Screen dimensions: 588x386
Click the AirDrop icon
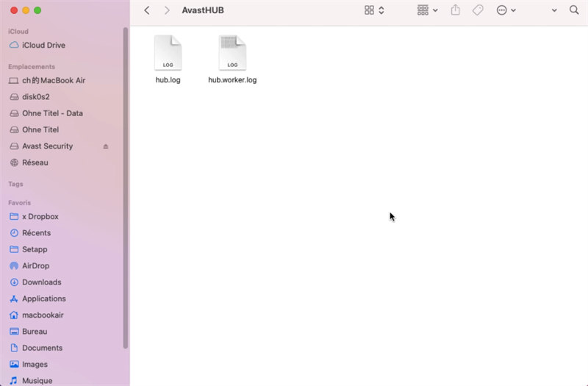coord(14,266)
